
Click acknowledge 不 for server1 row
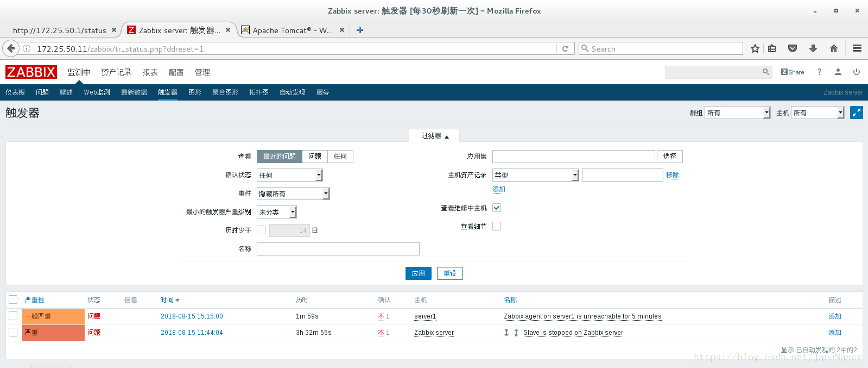tap(381, 316)
